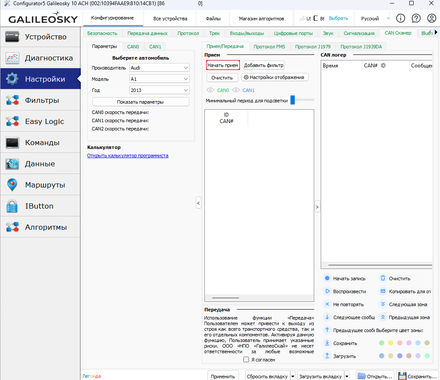Click Настройки отображения button

coord(275,77)
